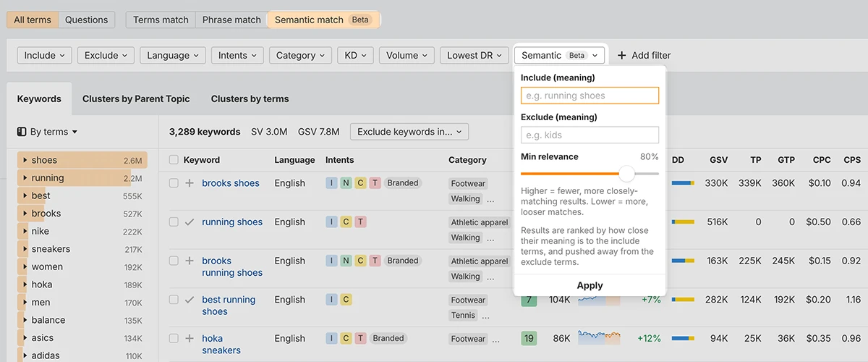Click the Exclude (meaning) input field
The width and height of the screenshot is (868, 362).
tap(590, 135)
